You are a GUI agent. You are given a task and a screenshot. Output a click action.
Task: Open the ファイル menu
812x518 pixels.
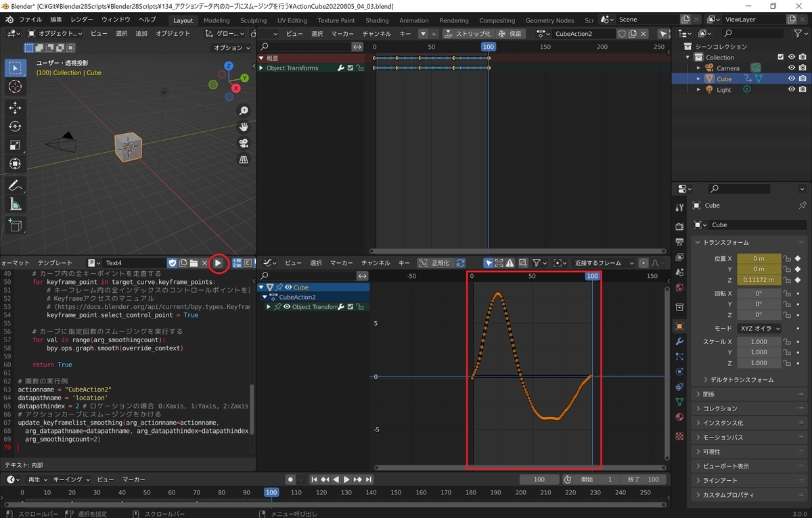tap(30, 20)
